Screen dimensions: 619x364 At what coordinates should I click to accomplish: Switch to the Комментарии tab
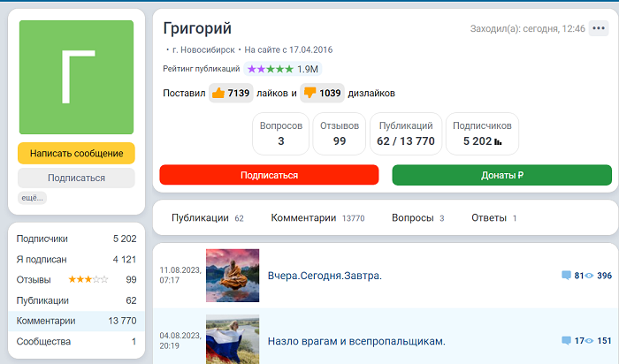pos(317,218)
